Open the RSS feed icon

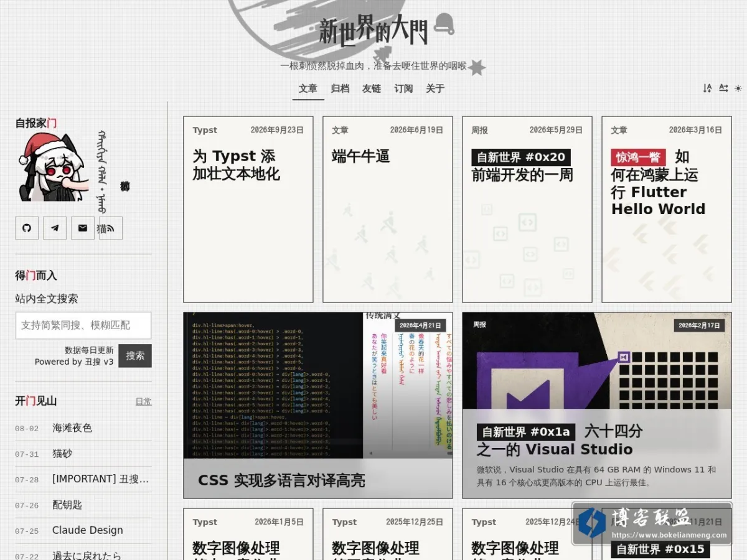click(x=111, y=228)
